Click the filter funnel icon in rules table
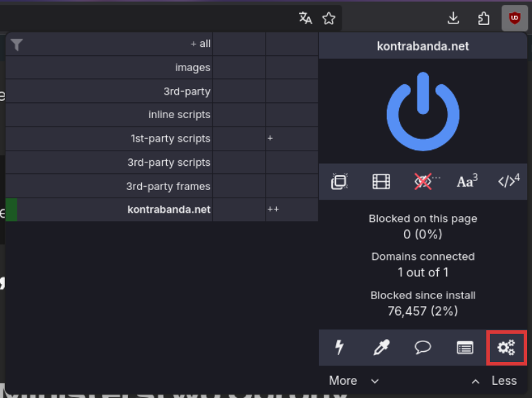Screen dimensions: 532x398 click(x=17, y=44)
